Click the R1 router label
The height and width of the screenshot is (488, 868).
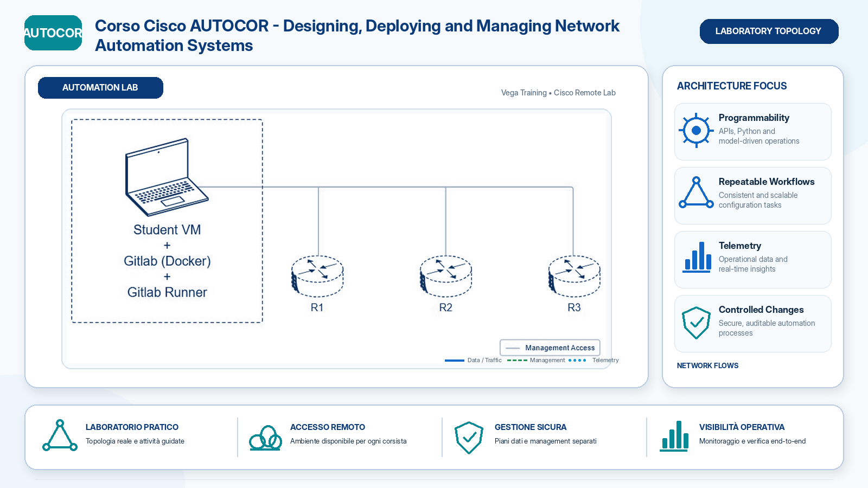[317, 307]
